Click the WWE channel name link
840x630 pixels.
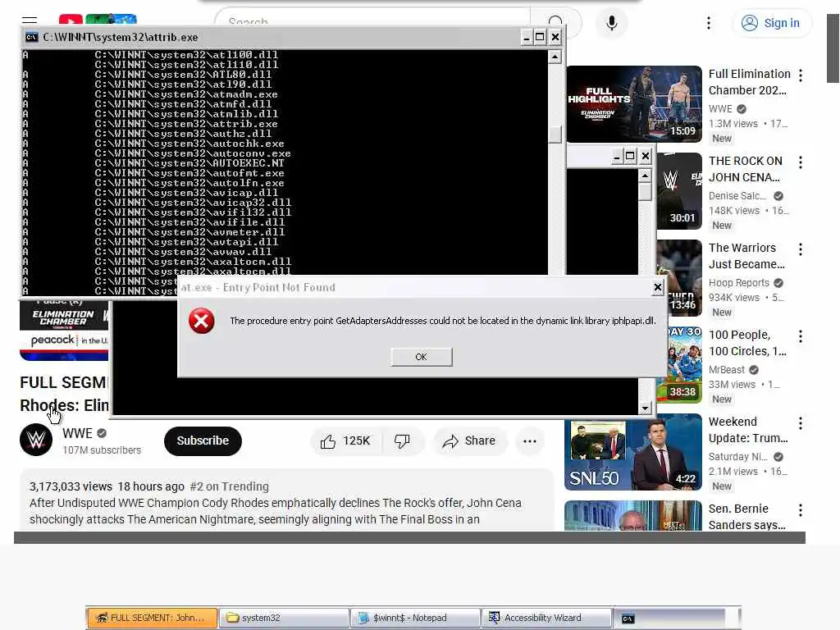pos(77,433)
